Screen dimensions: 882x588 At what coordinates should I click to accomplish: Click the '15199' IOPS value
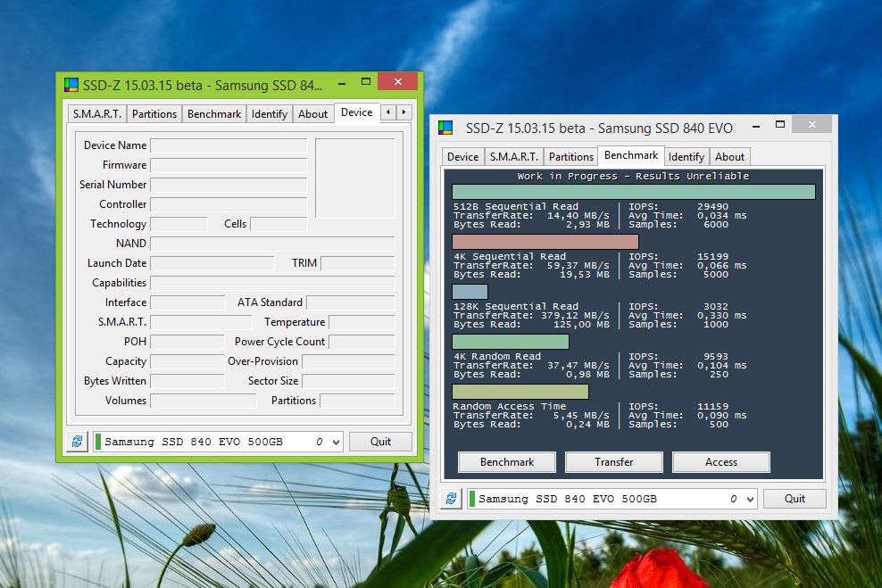pyautogui.click(x=712, y=256)
